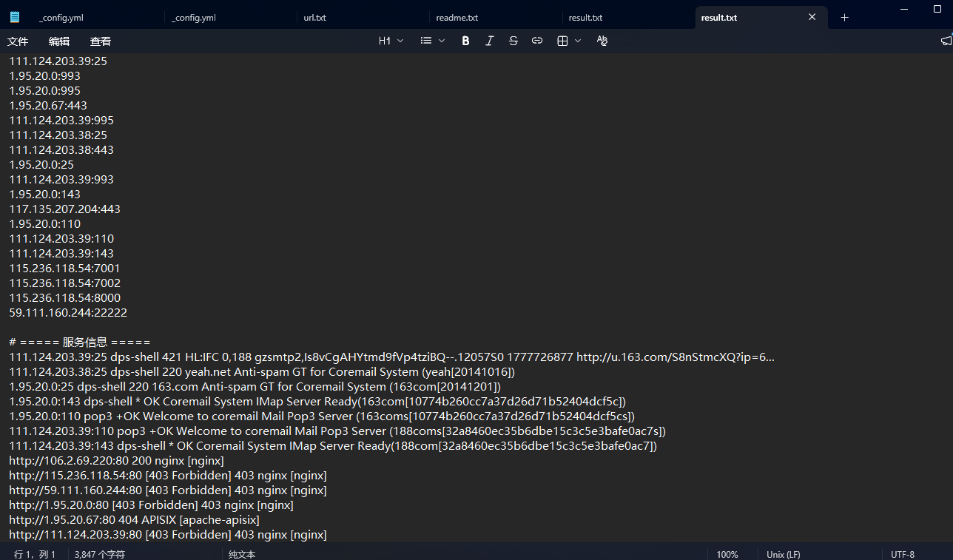The image size is (953, 560).
Task: Open the table insert dropdown
Action: (x=569, y=41)
